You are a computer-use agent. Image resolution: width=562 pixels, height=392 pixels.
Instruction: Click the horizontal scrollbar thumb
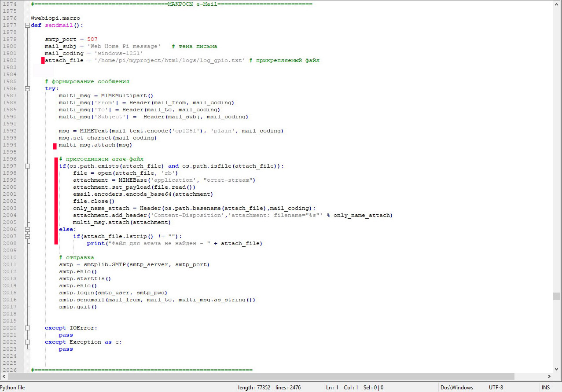(x=261, y=377)
